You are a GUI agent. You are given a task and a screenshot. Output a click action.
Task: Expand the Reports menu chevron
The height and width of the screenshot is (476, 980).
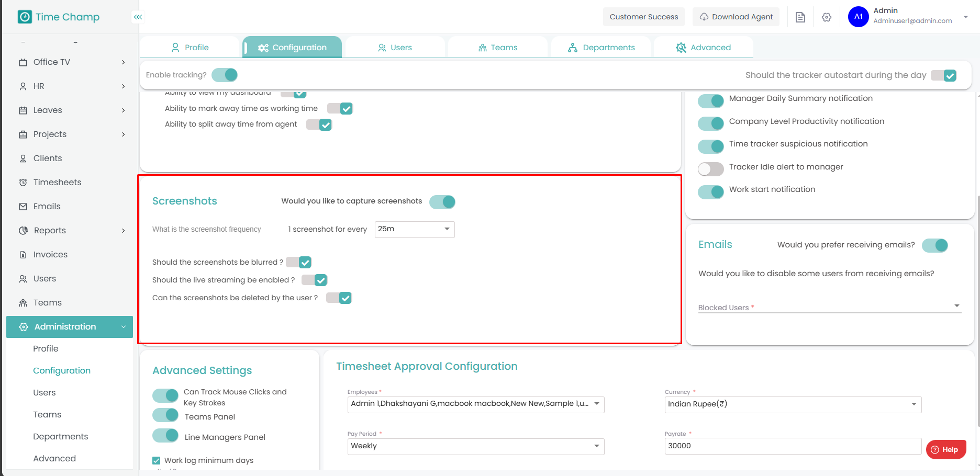[x=124, y=231]
